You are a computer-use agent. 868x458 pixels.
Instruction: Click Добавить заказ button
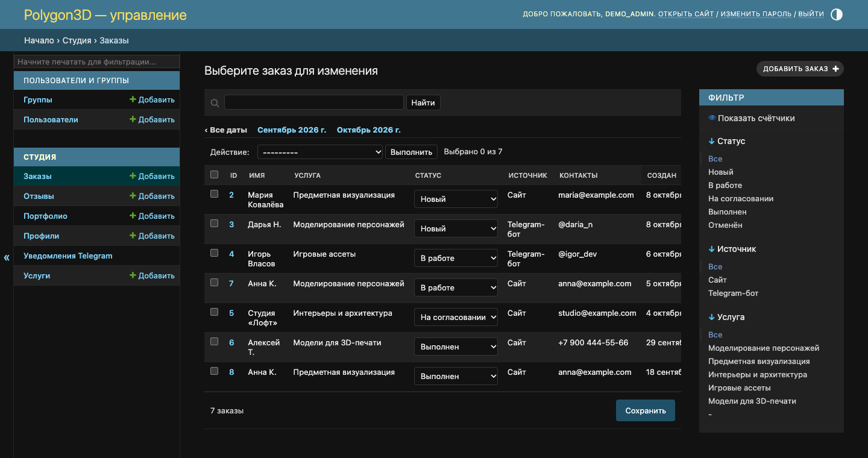tap(800, 69)
